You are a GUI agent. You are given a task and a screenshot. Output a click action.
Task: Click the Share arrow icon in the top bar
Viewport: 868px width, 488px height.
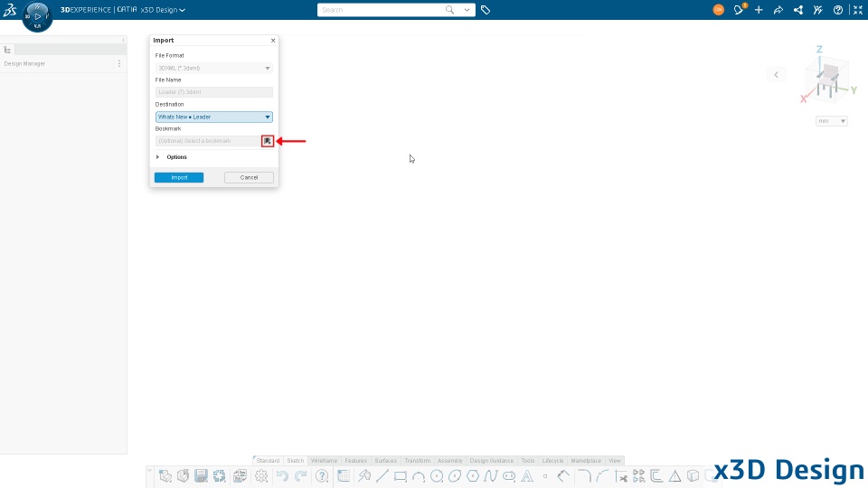pos(778,10)
